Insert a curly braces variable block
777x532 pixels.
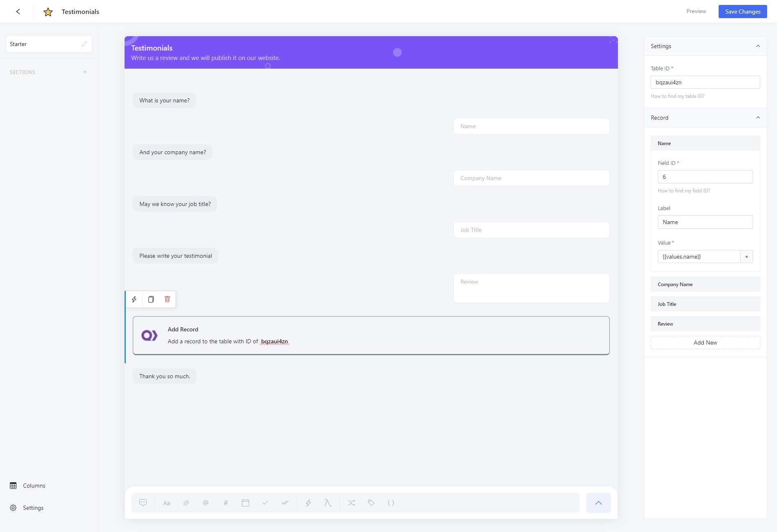pyautogui.click(x=391, y=503)
